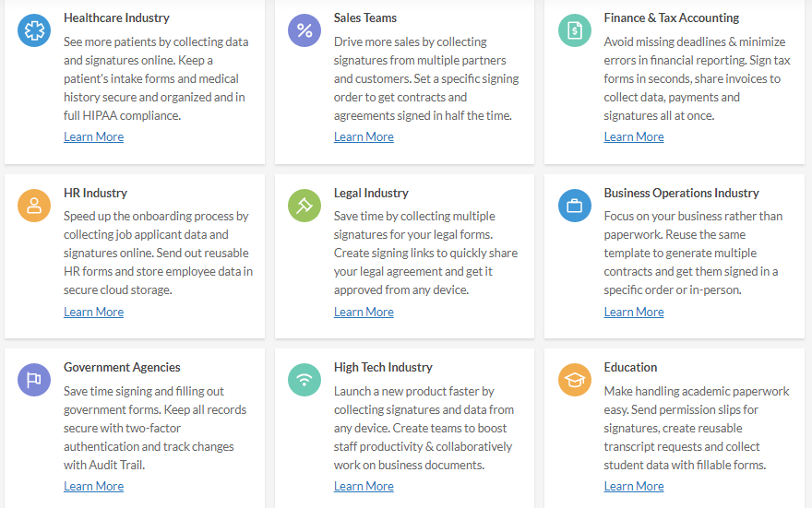Click the Government Agencies flag icon
Image resolution: width=812 pixels, height=508 pixels.
click(34, 380)
